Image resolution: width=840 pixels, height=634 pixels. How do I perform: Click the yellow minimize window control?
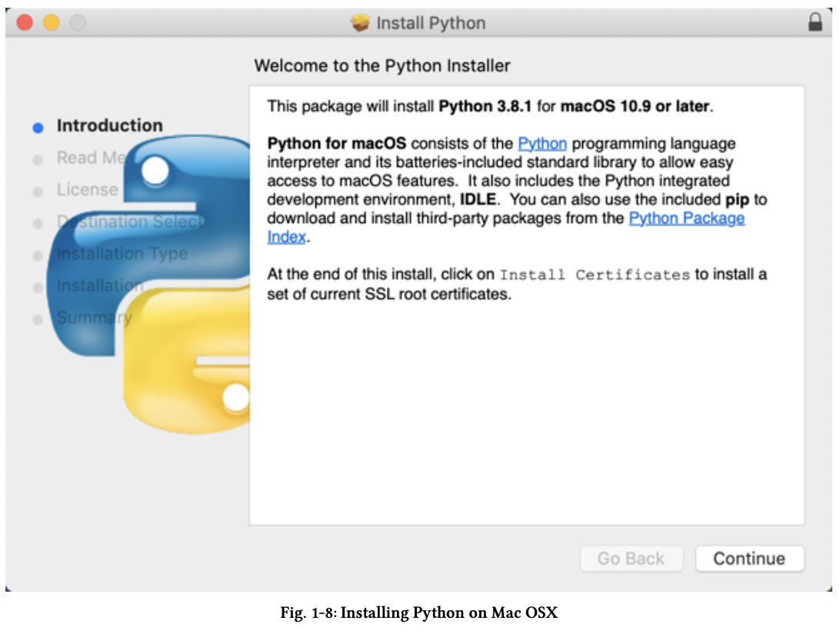point(51,23)
